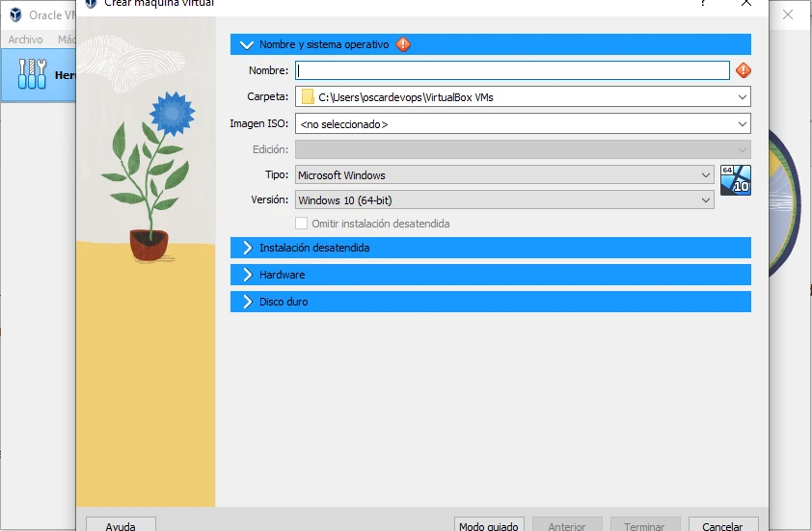Click the Ayuda button
The width and height of the screenshot is (812, 531).
tap(121, 525)
